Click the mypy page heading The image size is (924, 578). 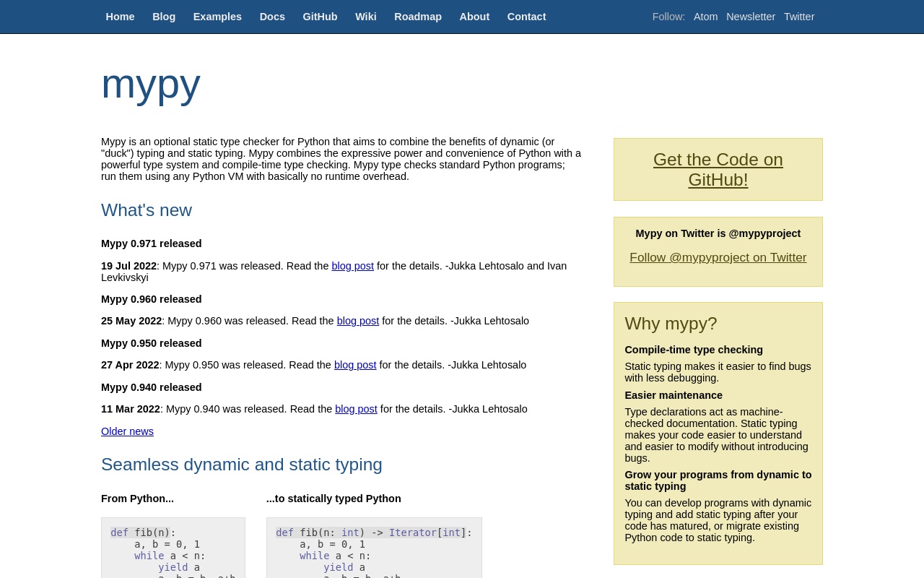click(151, 85)
